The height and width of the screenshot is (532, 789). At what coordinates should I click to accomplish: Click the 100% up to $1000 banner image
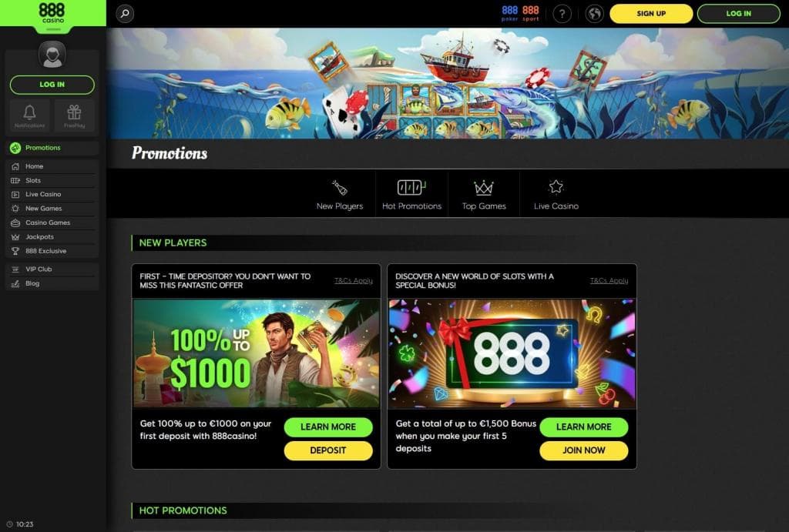tap(256, 353)
